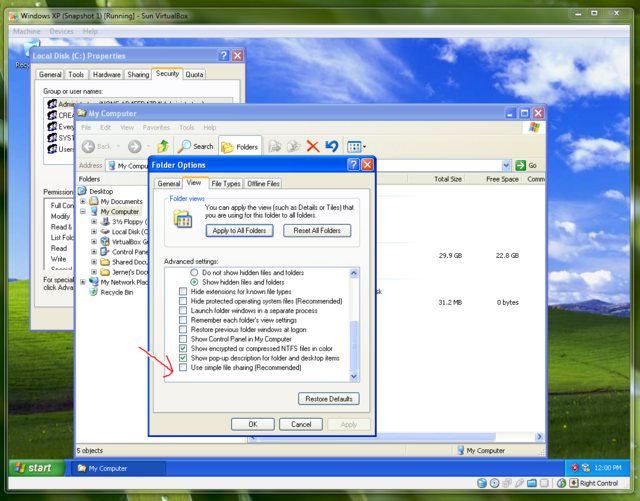The width and height of the screenshot is (640, 501).
Task: Check Hide protected operating system files
Action: (x=183, y=301)
